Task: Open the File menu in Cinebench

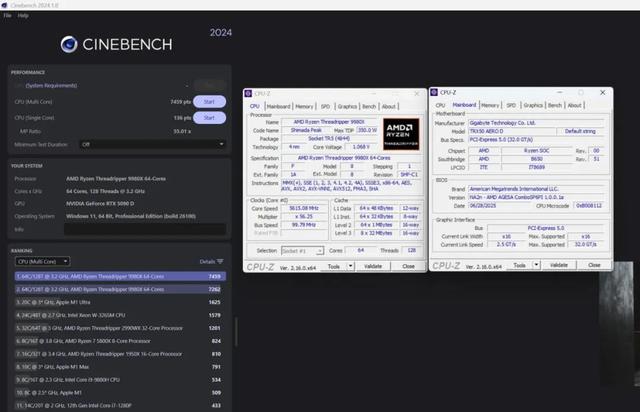Action: click(7, 16)
